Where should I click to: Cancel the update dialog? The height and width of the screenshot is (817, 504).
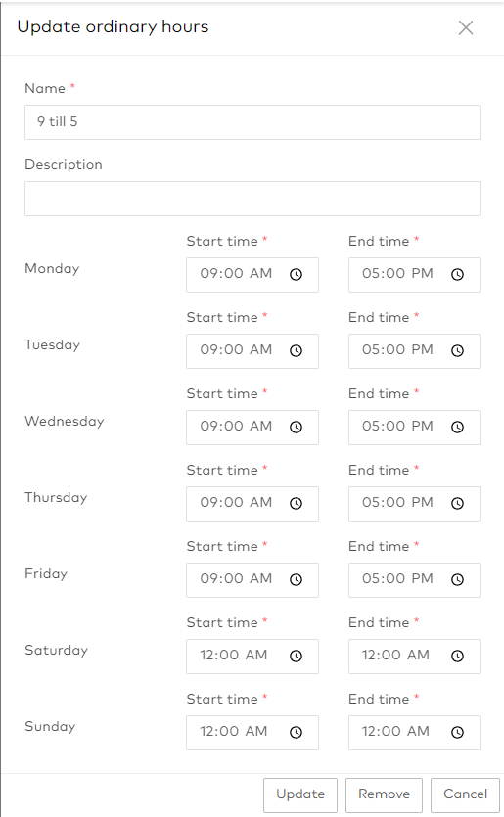coord(465,794)
